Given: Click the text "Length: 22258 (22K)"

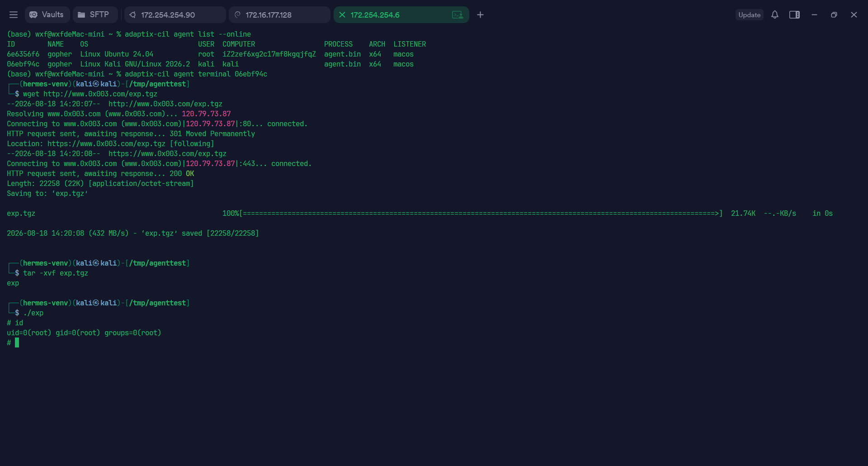Looking at the screenshot, I should tap(45, 184).
